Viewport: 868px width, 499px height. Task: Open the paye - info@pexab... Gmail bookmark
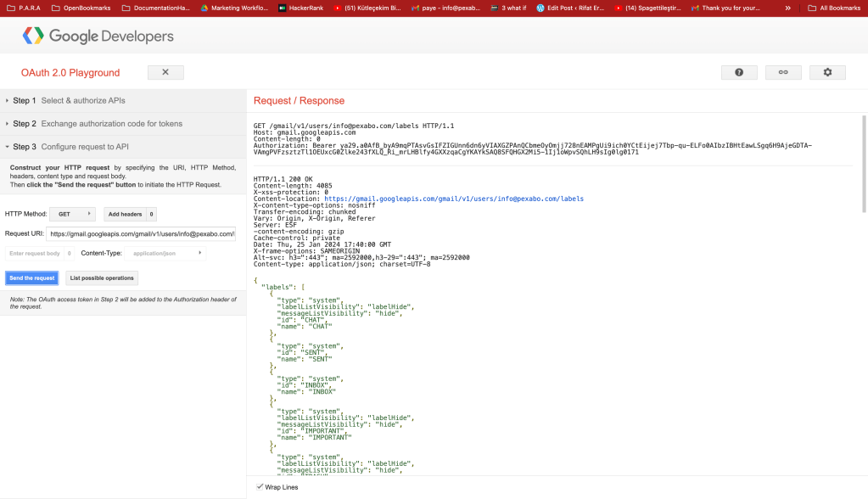(445, 8)
